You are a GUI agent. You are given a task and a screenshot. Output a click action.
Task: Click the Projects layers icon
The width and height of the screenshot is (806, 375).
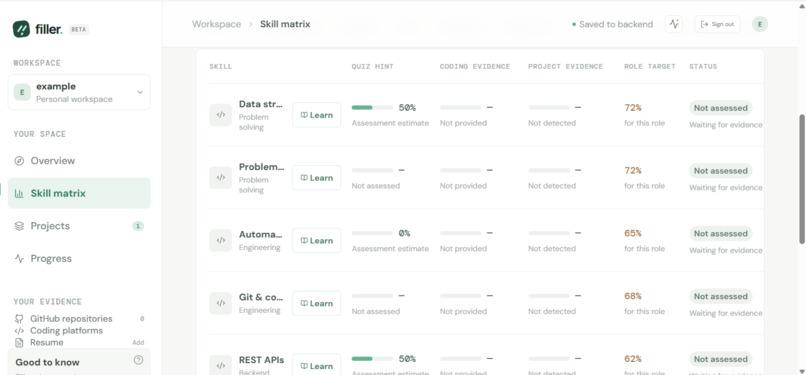click(19, 226)
